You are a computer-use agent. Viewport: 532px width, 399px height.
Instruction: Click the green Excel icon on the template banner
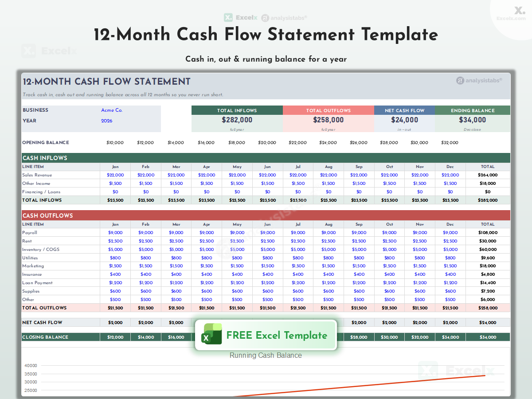click(x=212, y=334)
